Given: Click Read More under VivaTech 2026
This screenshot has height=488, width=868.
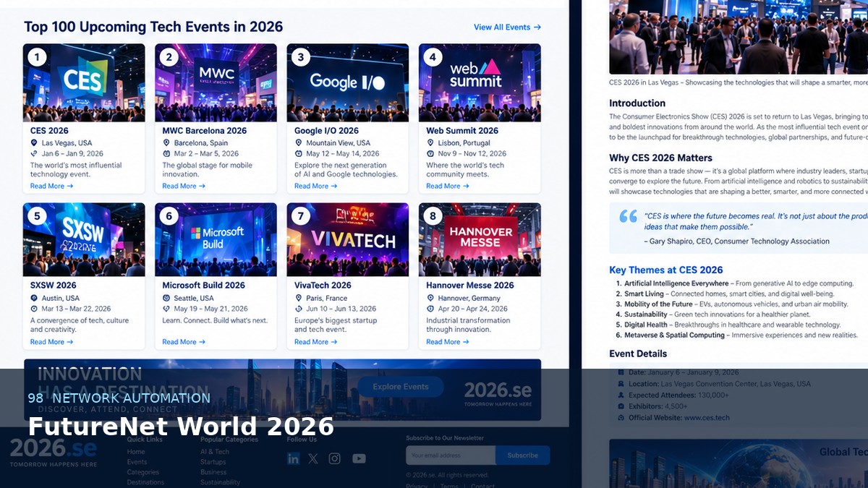Looking at the screenshot, I should (315, 342).
